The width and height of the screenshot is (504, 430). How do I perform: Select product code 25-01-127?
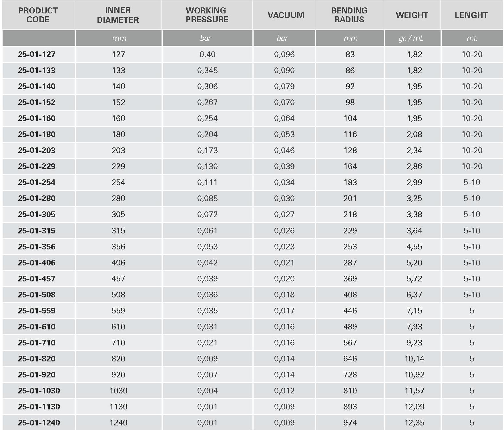pyautogui.click(x=37, y=54)
